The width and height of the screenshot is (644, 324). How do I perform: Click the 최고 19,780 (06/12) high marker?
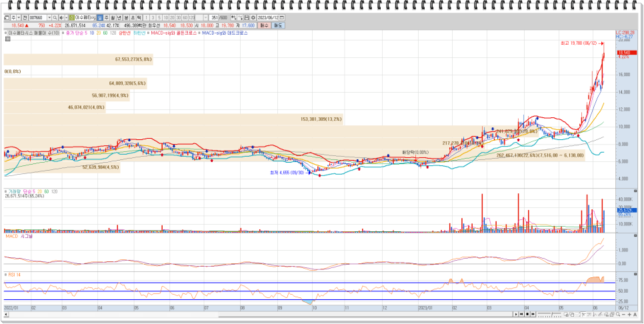click(x=581, y=43)
